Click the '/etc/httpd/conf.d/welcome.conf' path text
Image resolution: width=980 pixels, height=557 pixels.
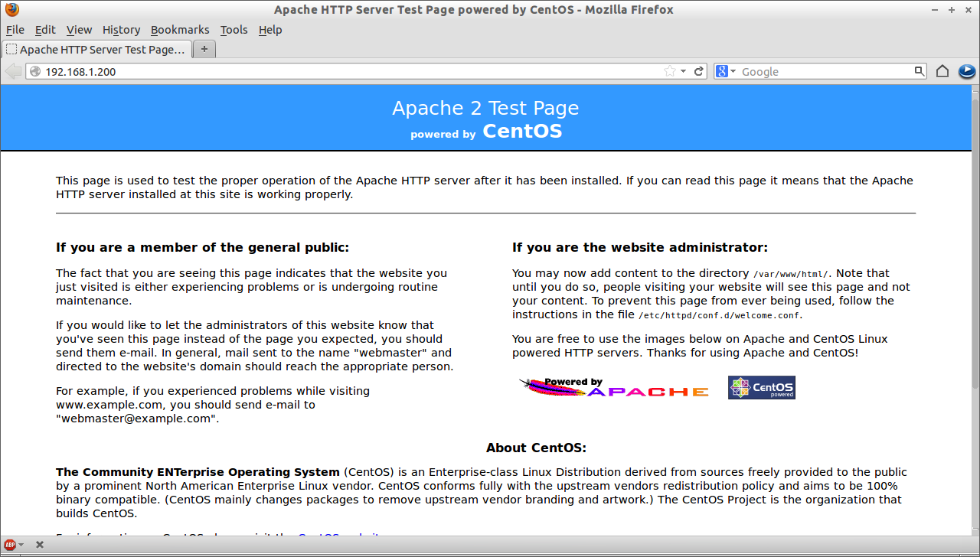[720, 314]
